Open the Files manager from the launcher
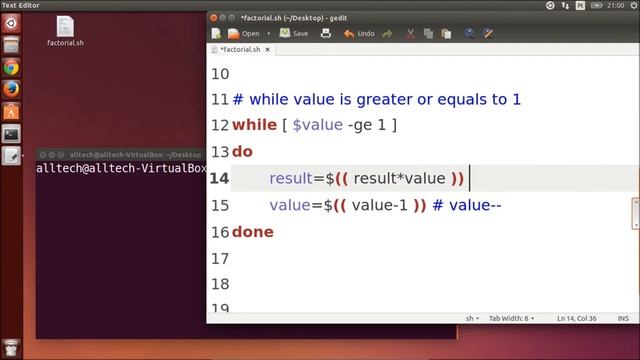The width and height of the screenshot is (640, 360). click(x=11, y=45)
